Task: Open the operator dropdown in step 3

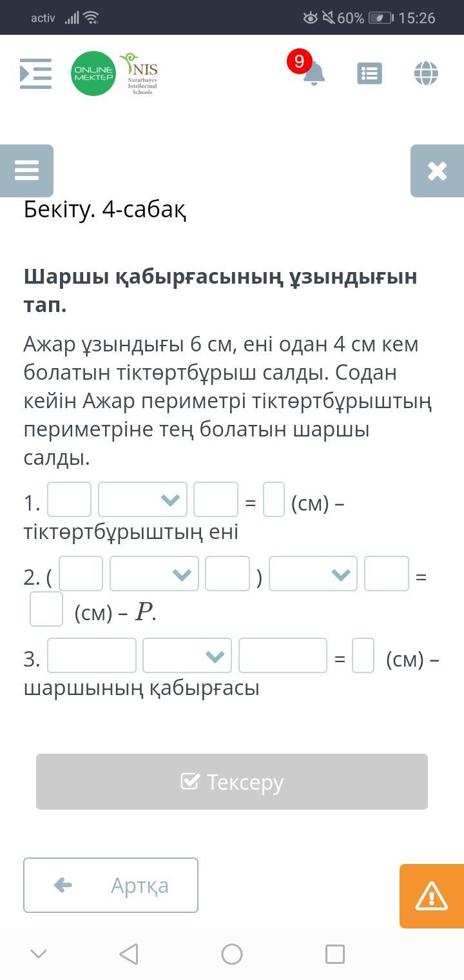Action: [x=187, y=656]
